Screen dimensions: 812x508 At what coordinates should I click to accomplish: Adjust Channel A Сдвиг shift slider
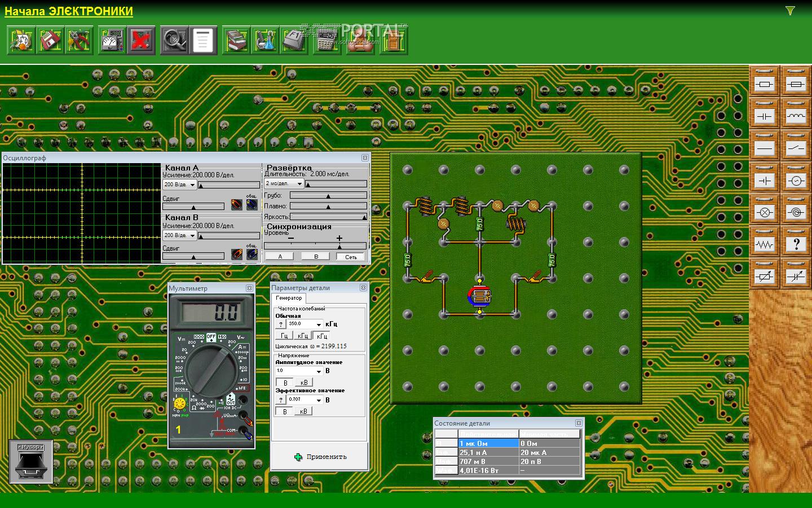[193, 206]
